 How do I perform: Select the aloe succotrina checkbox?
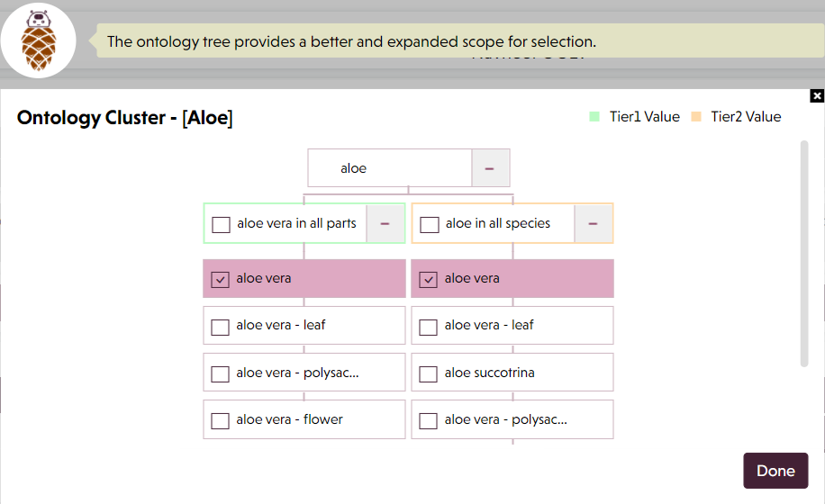tap(429, 373)
